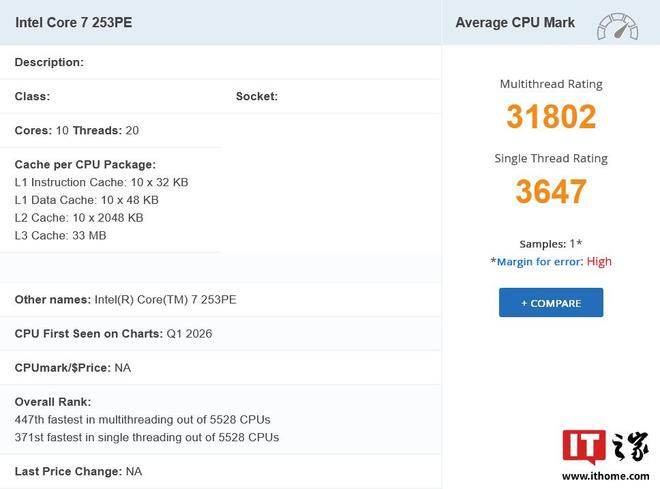The width and height of the screenshot is (660, 489).
Task: Click the Single Thread Rating score 3647
Action: (551, 191)
